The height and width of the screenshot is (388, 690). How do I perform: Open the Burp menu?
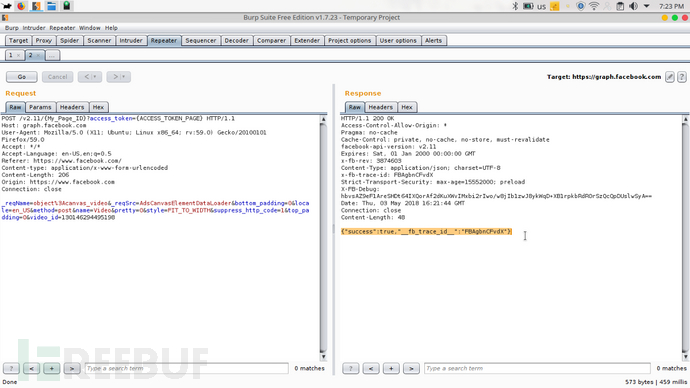[x=12, y=28]
